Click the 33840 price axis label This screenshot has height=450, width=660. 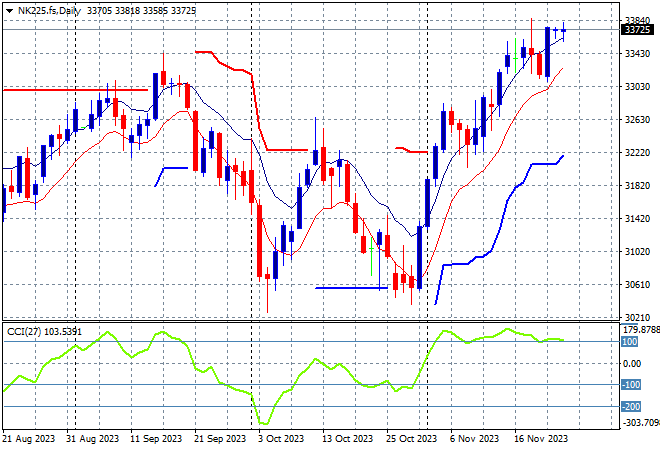point(638,21)
